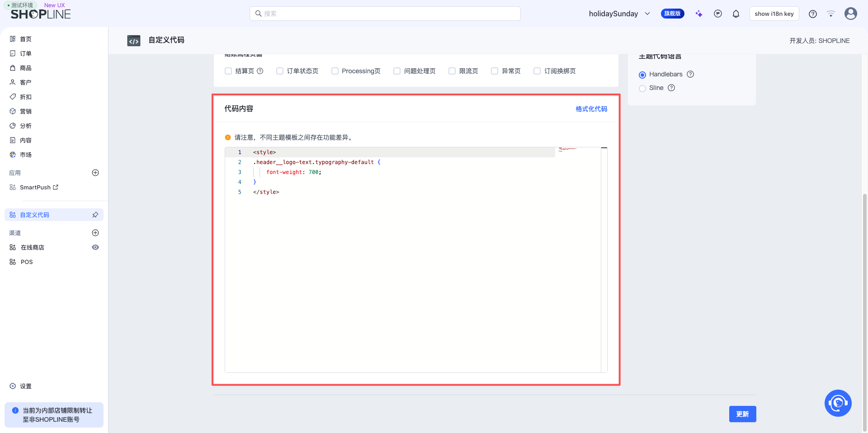Select the Handlebars radio button
Image resolution: width=868 pixels, height=433 pixels.
click(642, 75)
